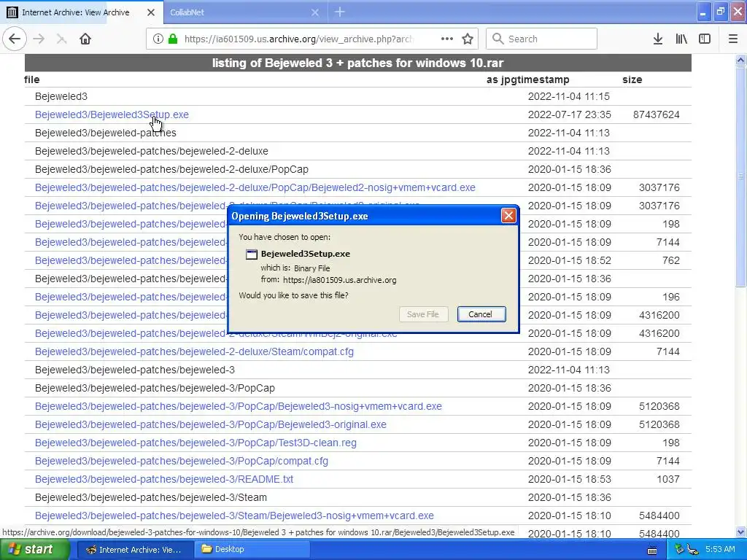Click the Bejeweled3Setup.exe file icon in dialog
The width and height of the screenshot is (747, 560).
tap(251, 254)
